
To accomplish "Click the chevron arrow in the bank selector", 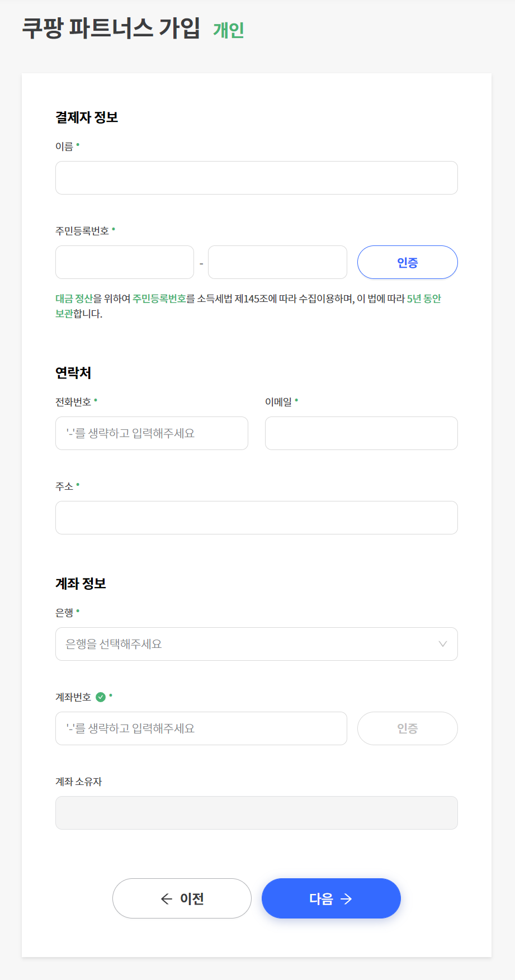I will click(x=443, y=644).
